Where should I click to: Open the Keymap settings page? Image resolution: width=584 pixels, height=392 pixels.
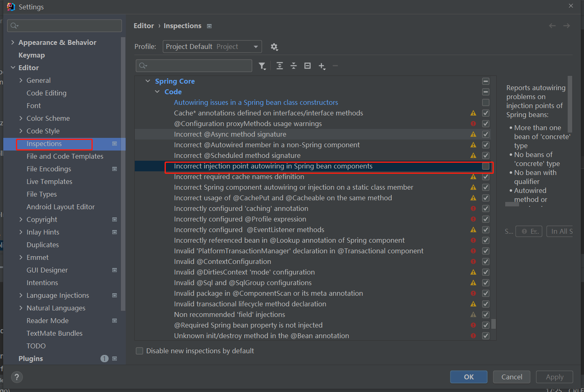point(31,55)
